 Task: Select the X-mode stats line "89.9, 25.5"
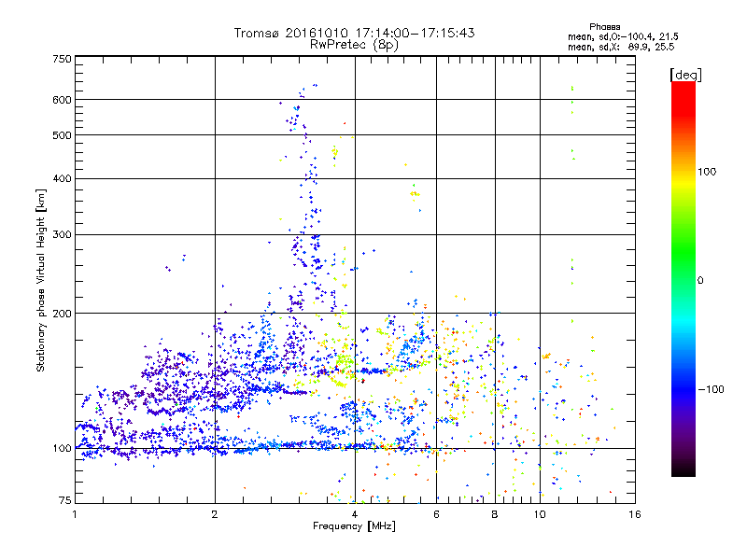pos(651,47)
